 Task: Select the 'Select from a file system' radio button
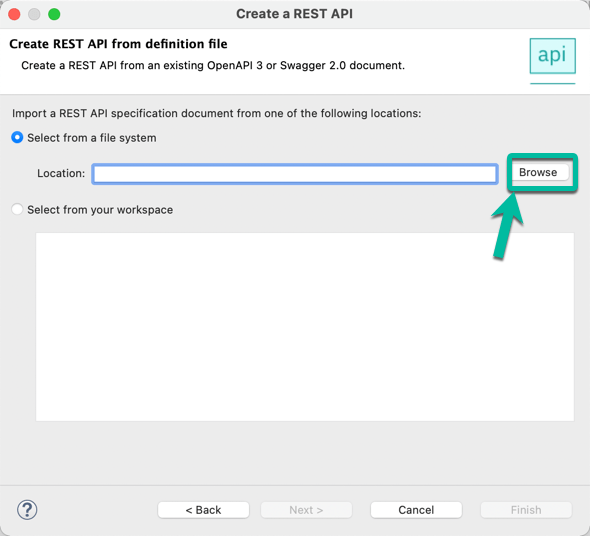coord(17,137)
